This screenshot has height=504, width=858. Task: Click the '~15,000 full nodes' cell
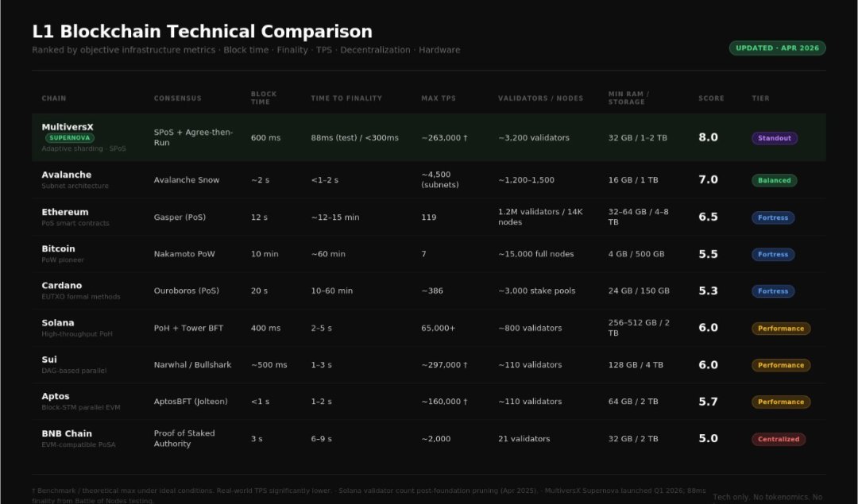click(535, 254)
